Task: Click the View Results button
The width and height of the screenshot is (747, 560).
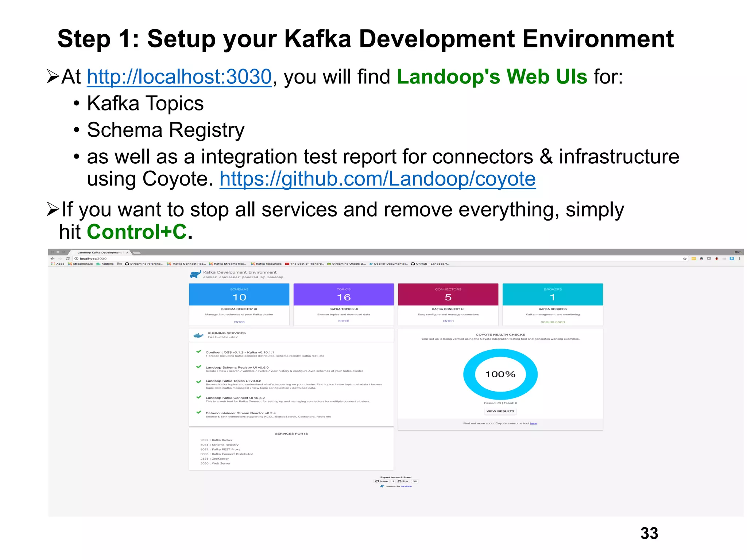Action: pos(500,411)
